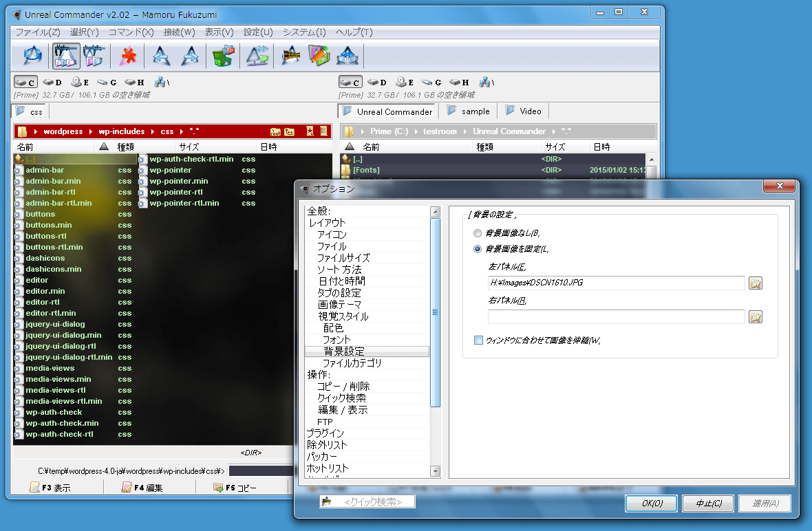812x531 pixels.
Task: Click the 中止(C) cancel button
Action: coord(708,503)
